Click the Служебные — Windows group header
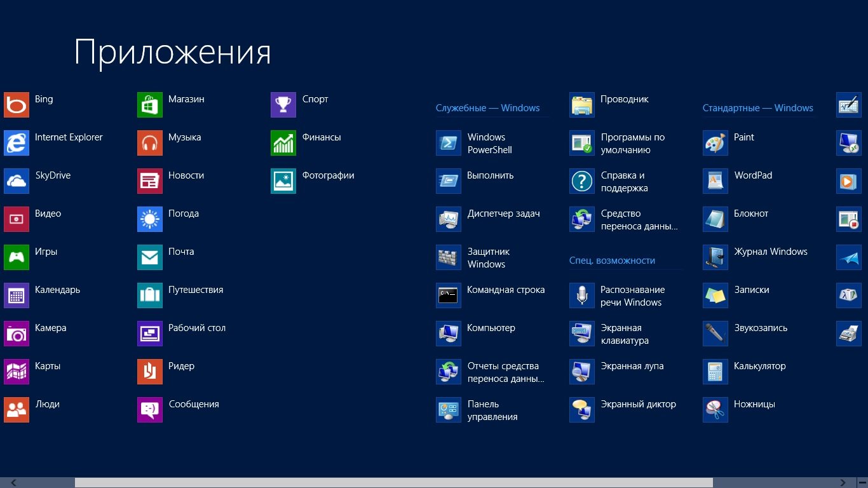 click(488, 108)
